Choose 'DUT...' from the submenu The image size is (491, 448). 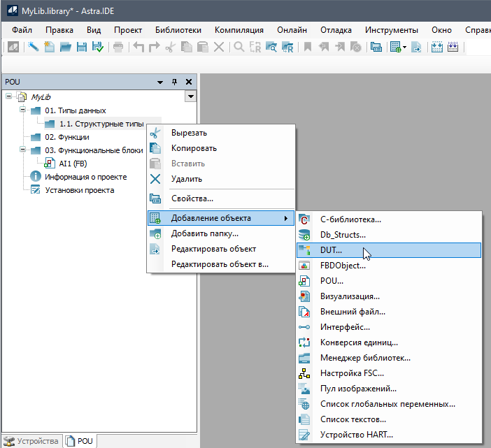pyautogui.click(x=331, y=250)
